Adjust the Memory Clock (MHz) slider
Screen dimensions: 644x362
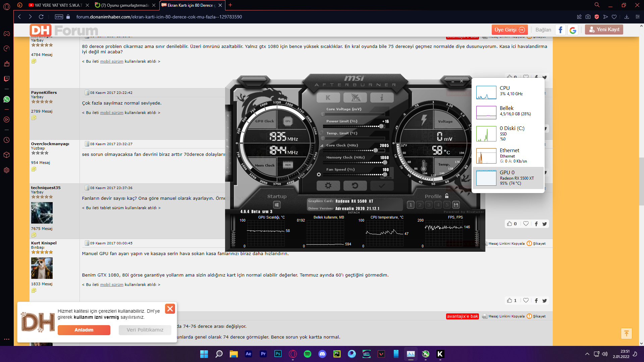click(354, 163)
